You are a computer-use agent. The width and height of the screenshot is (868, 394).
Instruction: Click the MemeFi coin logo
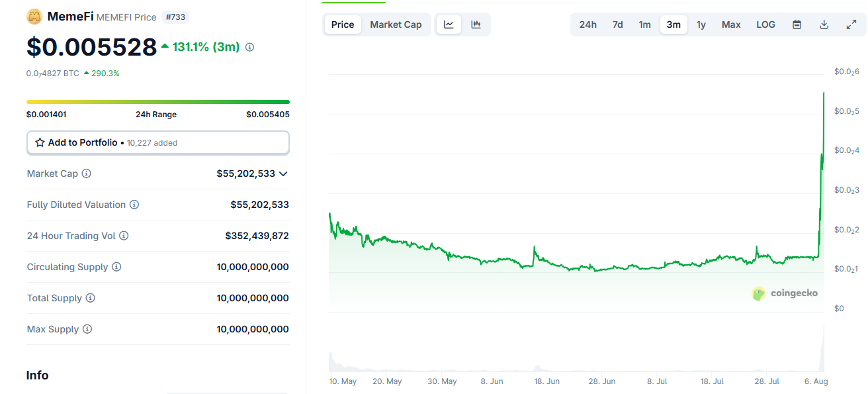click(x=35, y=17)
